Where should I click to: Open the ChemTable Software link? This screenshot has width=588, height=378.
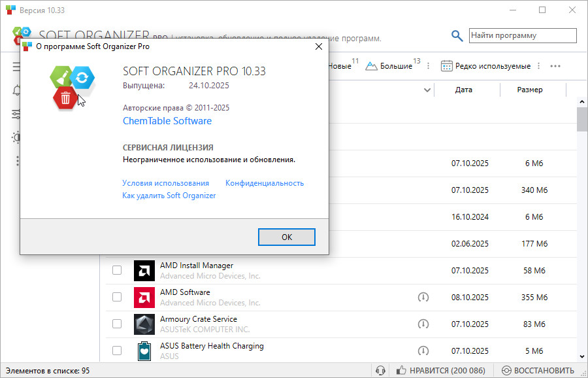click(x=167, y=121)
